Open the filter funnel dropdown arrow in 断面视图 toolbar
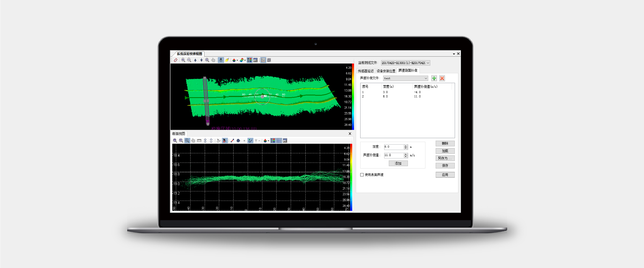The height and width of the screenshot is (268, 644). pyautogui.click(x=259, y=141)
